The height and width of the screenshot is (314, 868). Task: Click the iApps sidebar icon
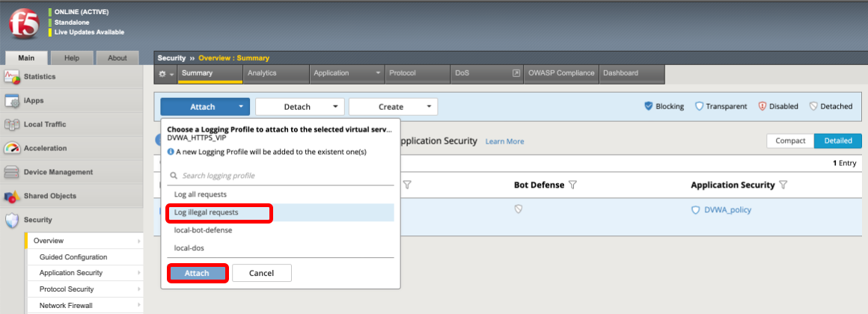tap(12, 101)
